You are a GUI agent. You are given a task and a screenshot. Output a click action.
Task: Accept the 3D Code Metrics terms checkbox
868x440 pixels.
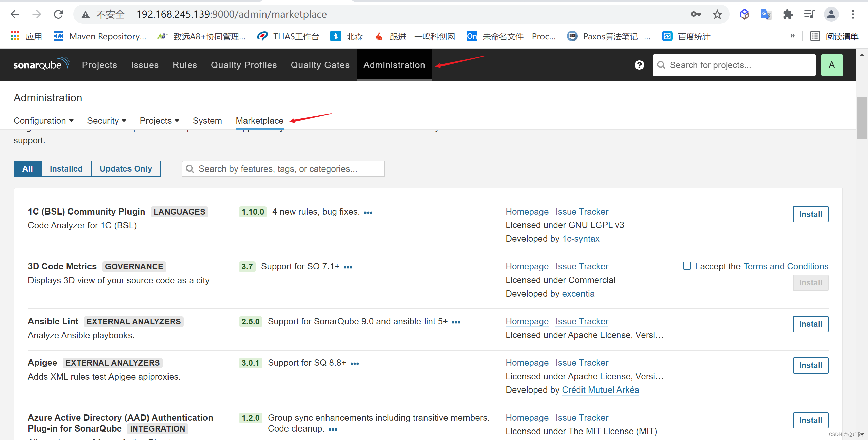point(687,266)
